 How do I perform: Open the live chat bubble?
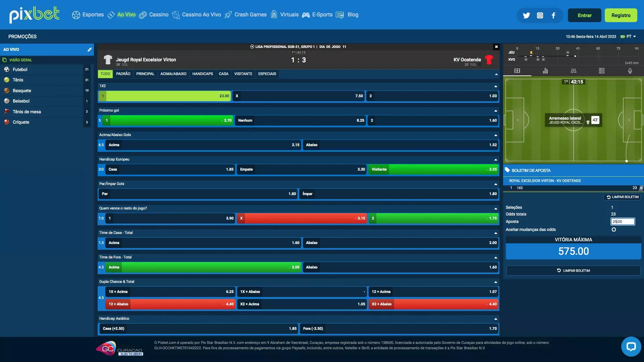click(x=631, y=347)
